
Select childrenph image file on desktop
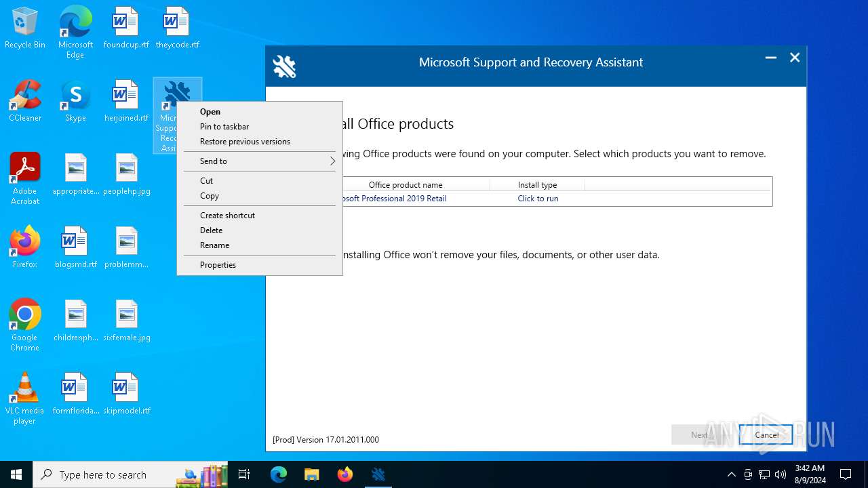point(75,321)
